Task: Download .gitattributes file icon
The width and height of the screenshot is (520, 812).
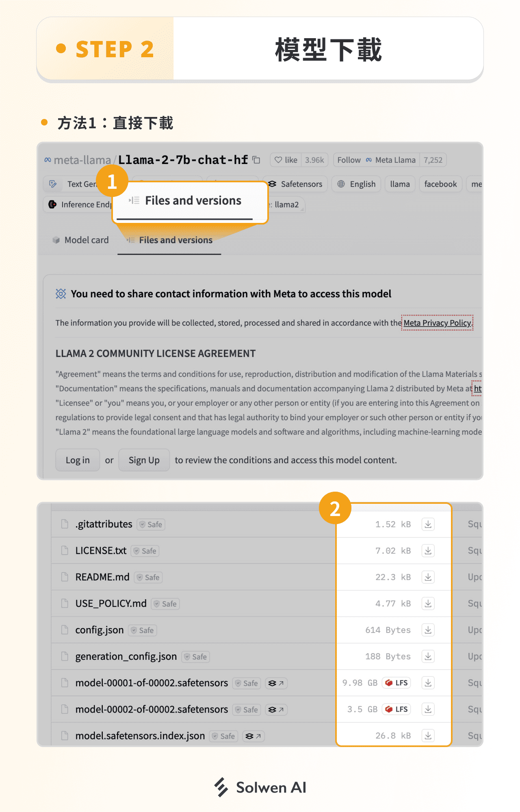Action: [428, 524]
